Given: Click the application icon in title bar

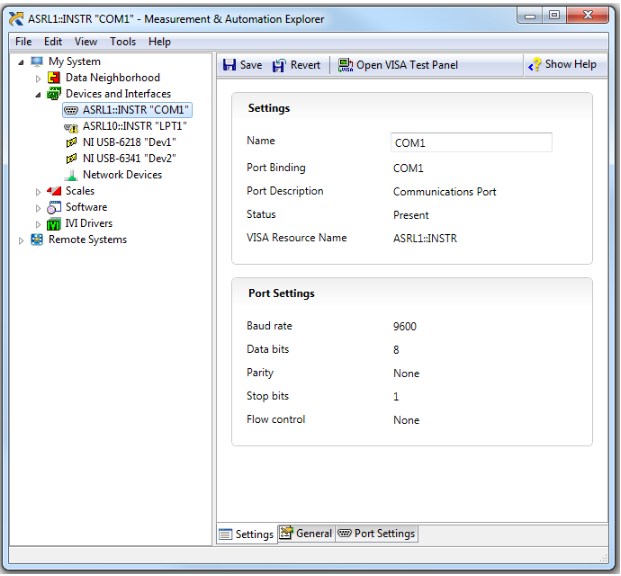Looking at the screenshot, I should pyautogui.click(x=17, y=19).
